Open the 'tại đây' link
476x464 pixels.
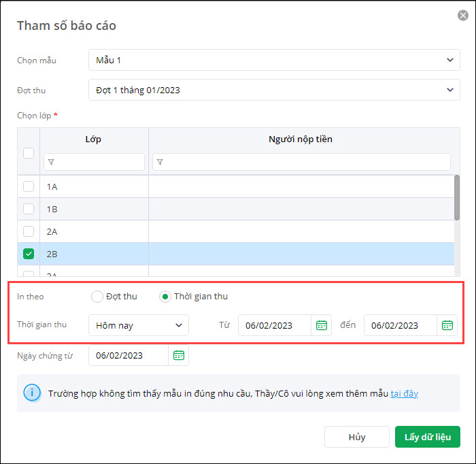404,393
